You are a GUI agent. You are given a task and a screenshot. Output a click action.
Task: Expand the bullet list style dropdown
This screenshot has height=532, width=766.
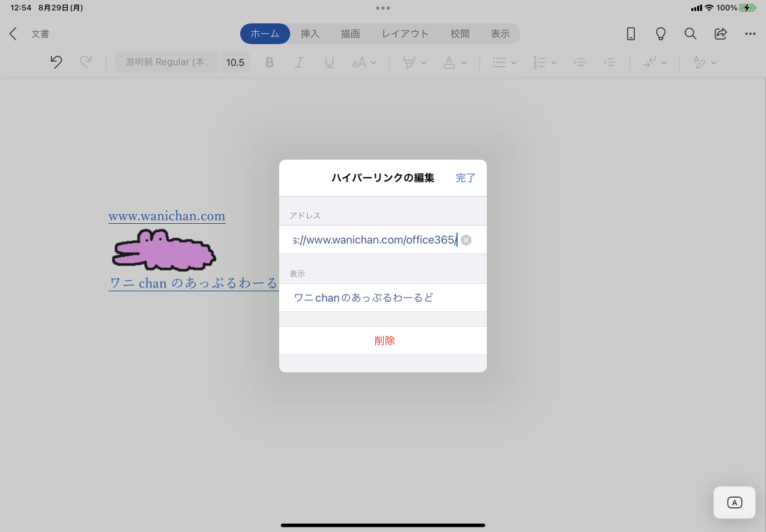(x=513, y=63)
